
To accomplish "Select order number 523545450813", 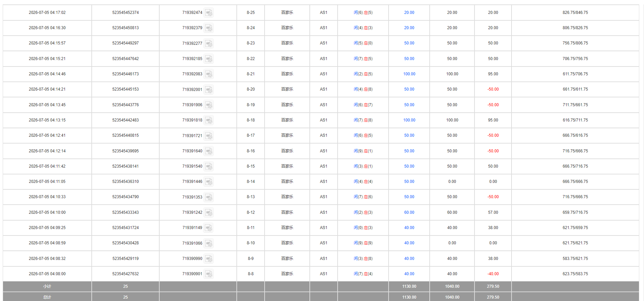I will (125, 28).
